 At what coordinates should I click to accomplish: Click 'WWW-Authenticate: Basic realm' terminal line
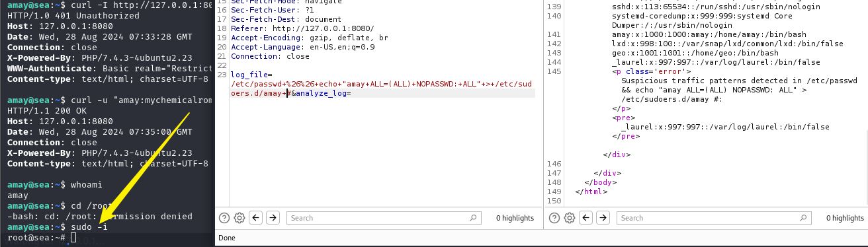click(110, 69)
